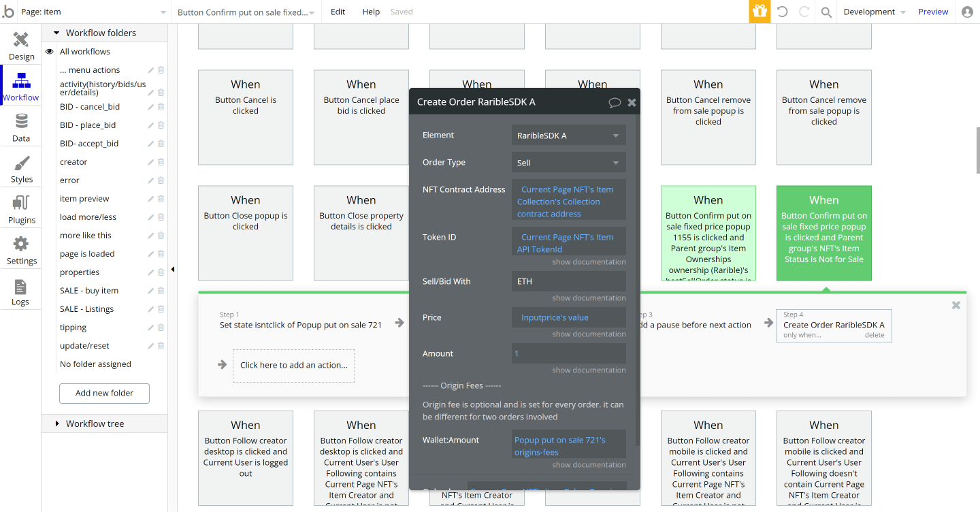Screen dimensions: 980x512
Task: Click the eye icon next to All workflows
Action: click(x=48, y=51)
